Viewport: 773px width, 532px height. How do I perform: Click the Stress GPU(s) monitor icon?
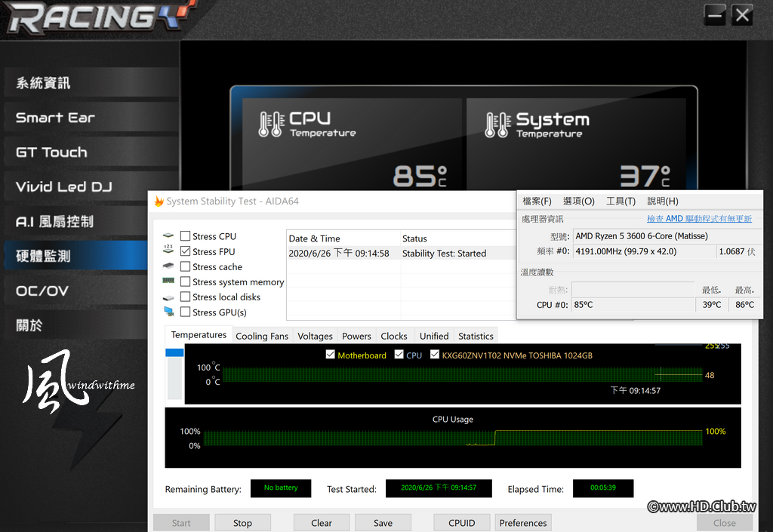click(x=168, y=312)
